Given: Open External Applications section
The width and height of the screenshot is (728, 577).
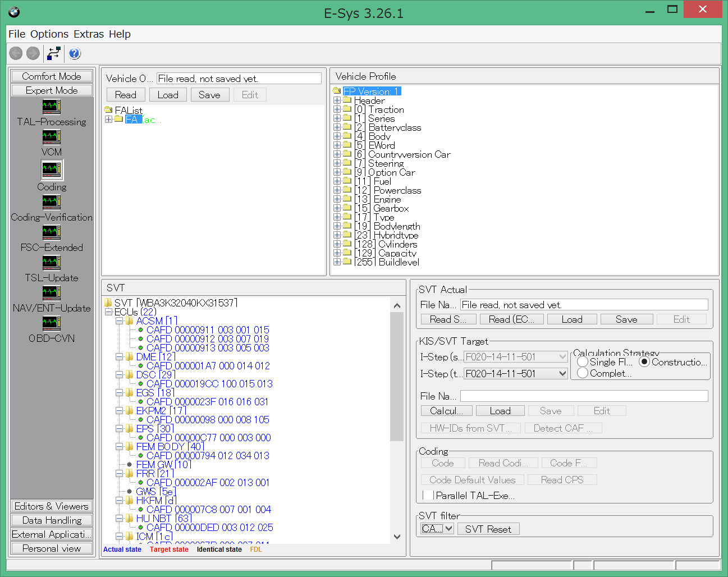Looking at the screenshot, I should click(x=52, y=534).
